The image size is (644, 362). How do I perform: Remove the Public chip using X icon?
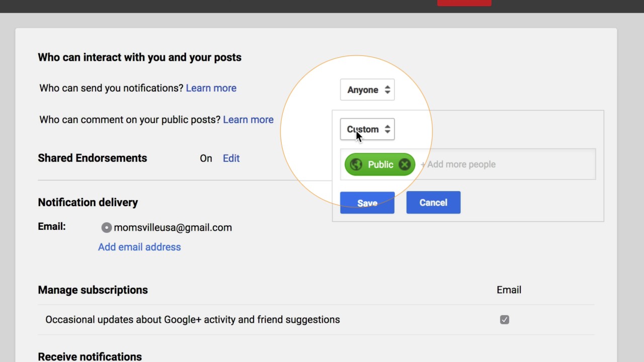(405, 164)
